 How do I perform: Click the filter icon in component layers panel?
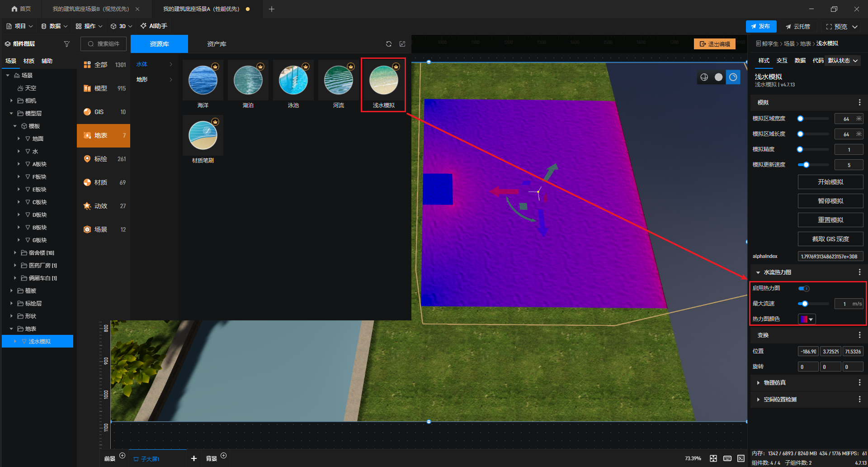[x=67, y=44]
